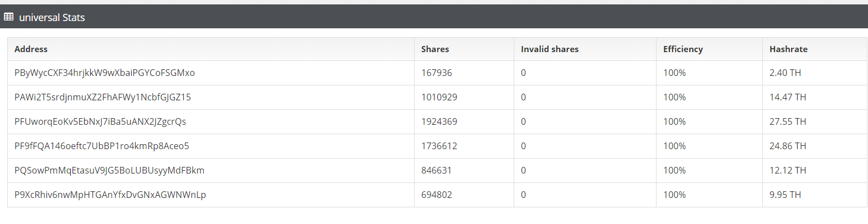This screenshot has height=224, width=868.
Task: Click the table icon beside universal Stats
Action: 8,17
